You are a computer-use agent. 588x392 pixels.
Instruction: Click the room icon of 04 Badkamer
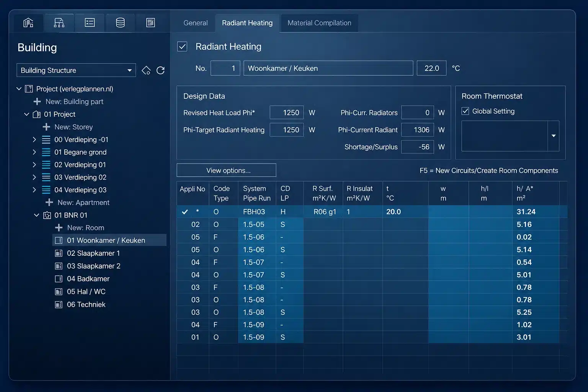(x=59, y=279)
